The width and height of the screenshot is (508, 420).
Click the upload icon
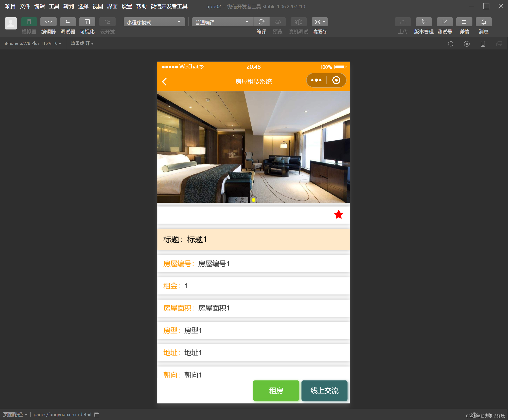tap(403, 22)
